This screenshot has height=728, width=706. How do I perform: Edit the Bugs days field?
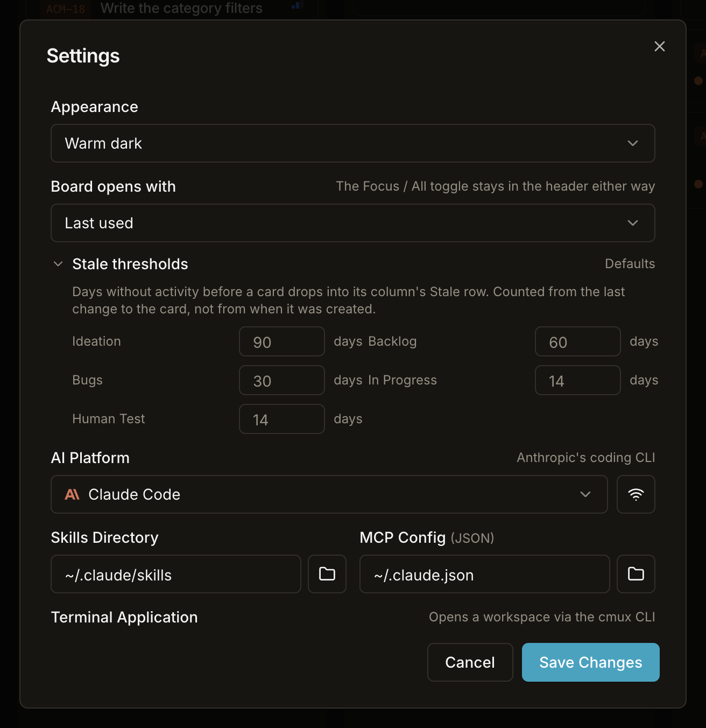(282, 380)
